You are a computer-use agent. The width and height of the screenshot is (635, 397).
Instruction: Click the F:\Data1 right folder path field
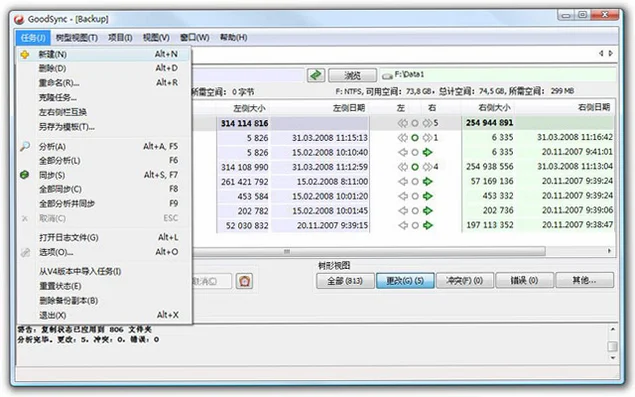pyautogui.click(x=498, y=75)
